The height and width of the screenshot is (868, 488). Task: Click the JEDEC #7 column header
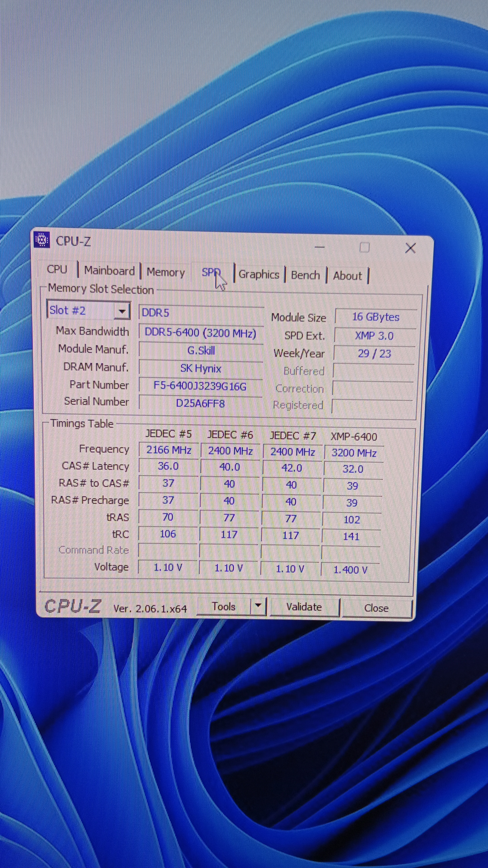pyautogui.click(x=293, y=436)
